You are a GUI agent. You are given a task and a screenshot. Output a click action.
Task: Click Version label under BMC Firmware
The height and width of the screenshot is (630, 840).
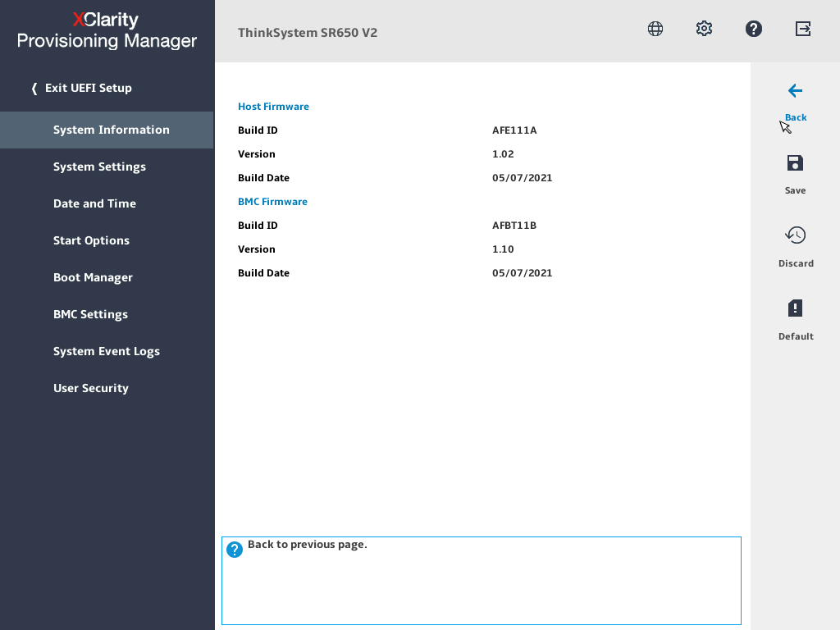coord(257,249)
